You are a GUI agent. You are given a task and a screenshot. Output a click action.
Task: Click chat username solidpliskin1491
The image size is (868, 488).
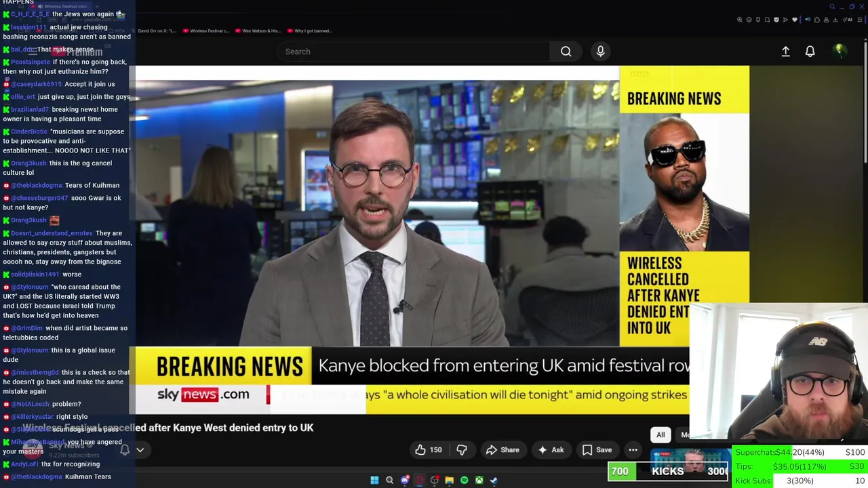35,274
